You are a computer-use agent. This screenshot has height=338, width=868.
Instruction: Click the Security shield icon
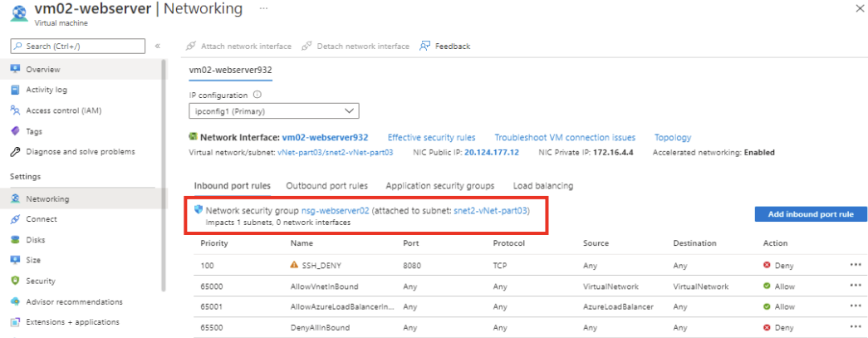tap(16, 281)
